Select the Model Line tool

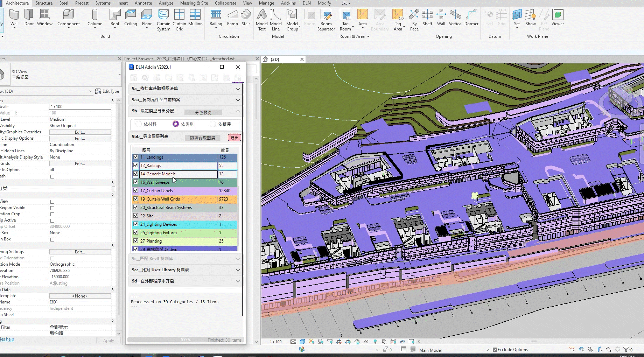coord(276,20)
